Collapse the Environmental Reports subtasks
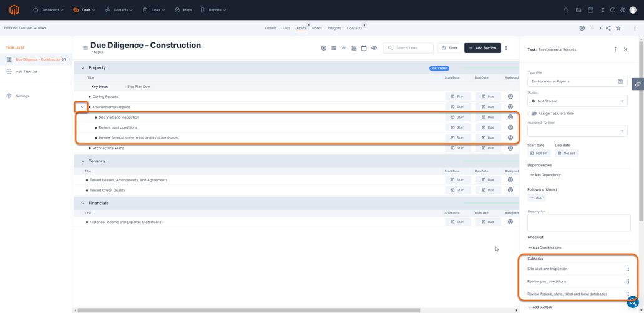 pos(82,107)
